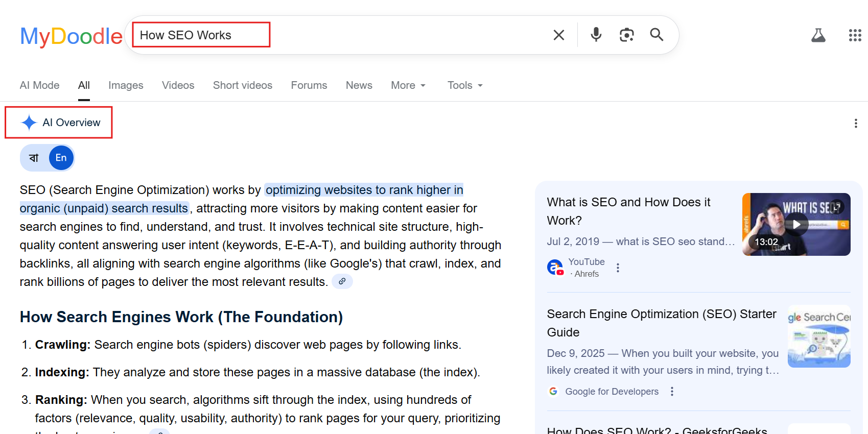Click the Ahrefs YouTube channel icon
This screenshot has height=434, width=868.
coord(555,267)
